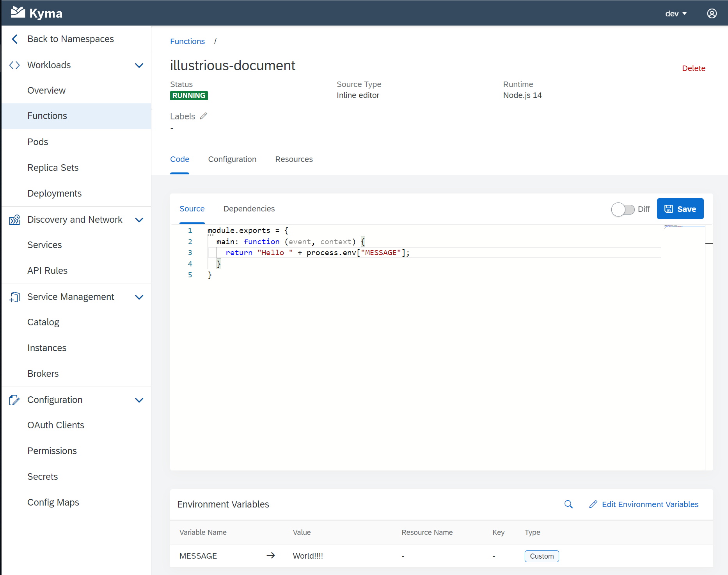
Task: Click the Delete button
Action: tap(694, 68)
